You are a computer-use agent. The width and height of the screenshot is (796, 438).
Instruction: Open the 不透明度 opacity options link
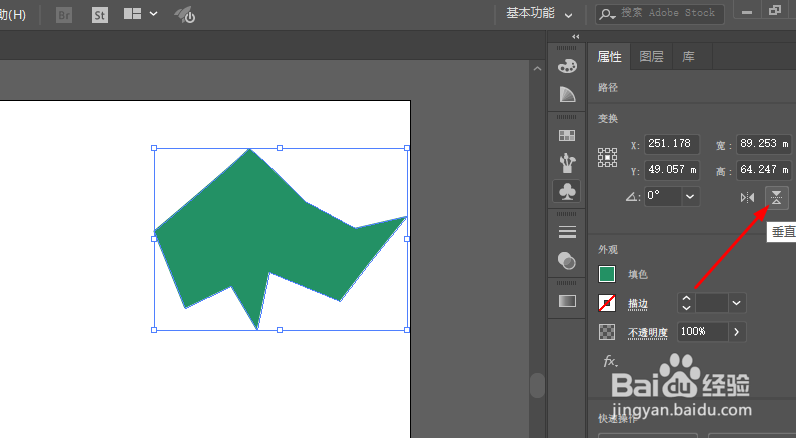click(647, 332)
